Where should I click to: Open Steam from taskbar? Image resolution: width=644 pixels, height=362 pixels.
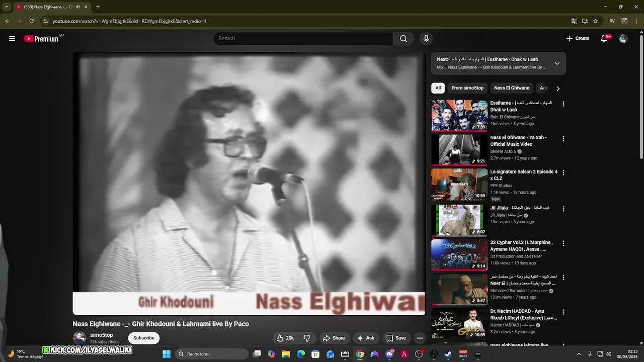(x=448, y=354)
